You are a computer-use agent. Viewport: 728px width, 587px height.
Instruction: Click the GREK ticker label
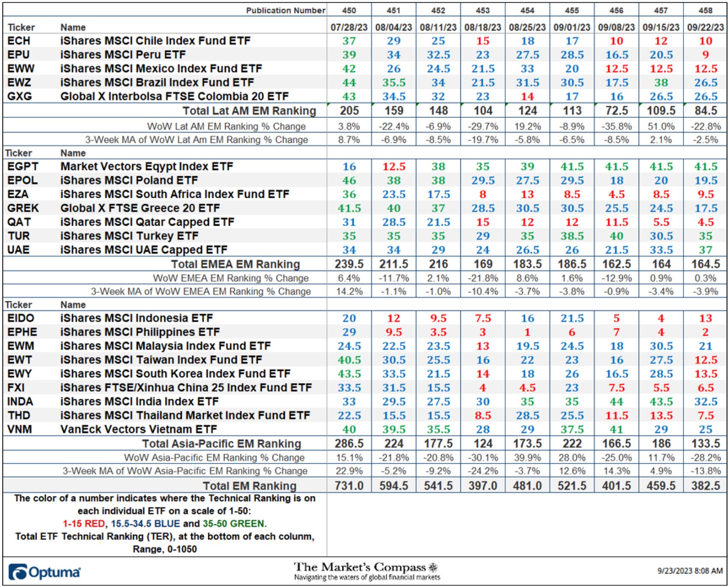[23, 208]
